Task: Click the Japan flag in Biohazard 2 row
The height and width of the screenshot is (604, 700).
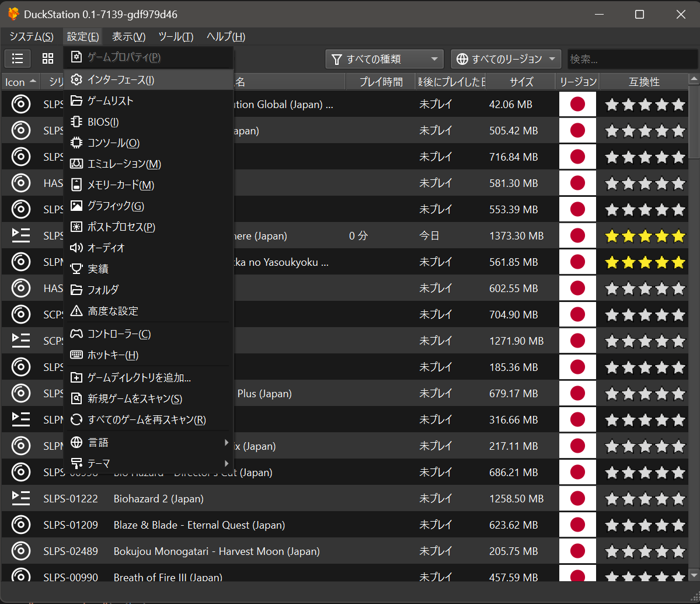Action: coord(577,498)
